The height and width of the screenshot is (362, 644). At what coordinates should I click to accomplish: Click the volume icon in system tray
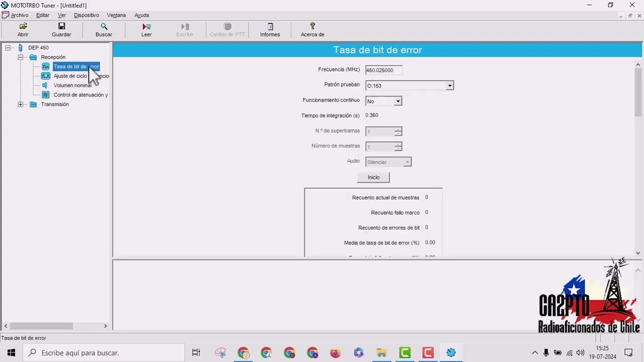click(581, 353)
